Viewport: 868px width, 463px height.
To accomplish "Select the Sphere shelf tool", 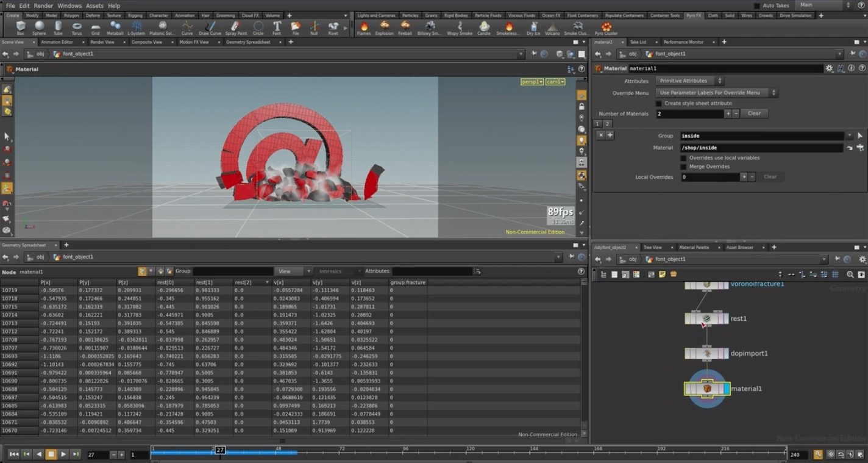I will click(39, 28).
